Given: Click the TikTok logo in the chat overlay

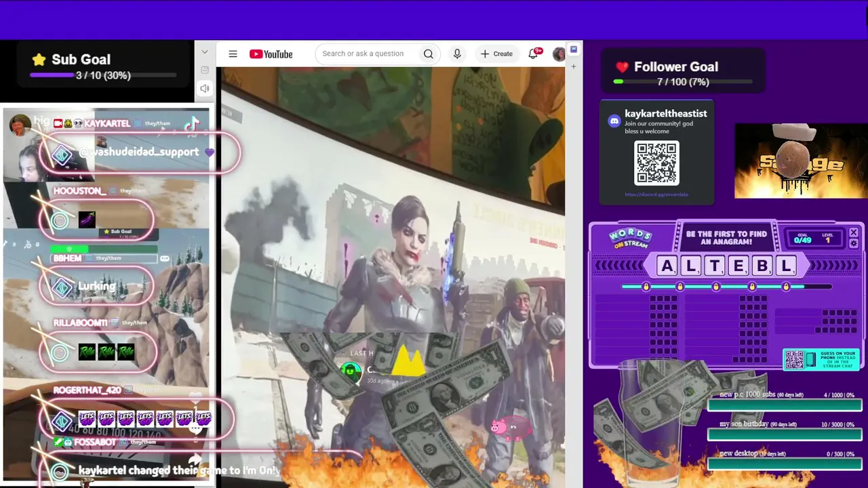Looking at the screenshot, I should point(192,123).
